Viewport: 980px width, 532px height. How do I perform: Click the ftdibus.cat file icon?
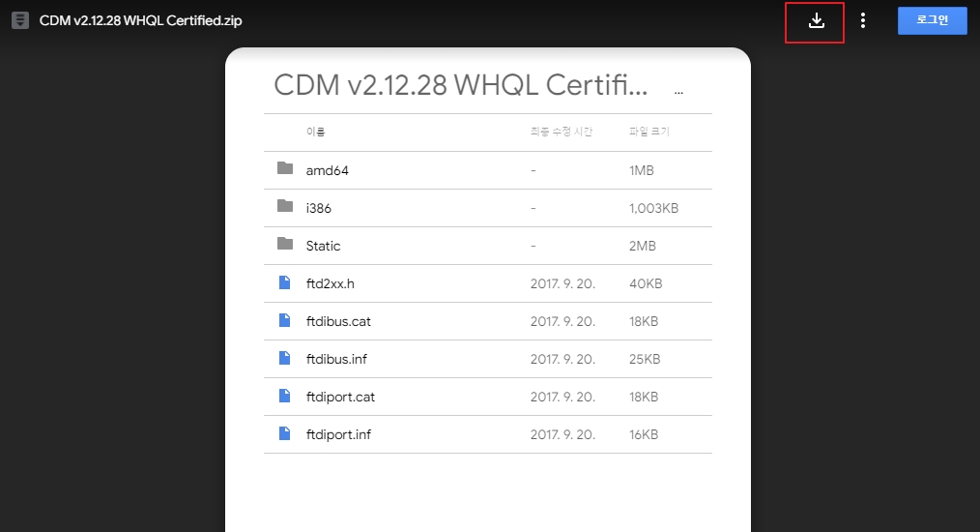pyautogui.click(x=284, y=320)
